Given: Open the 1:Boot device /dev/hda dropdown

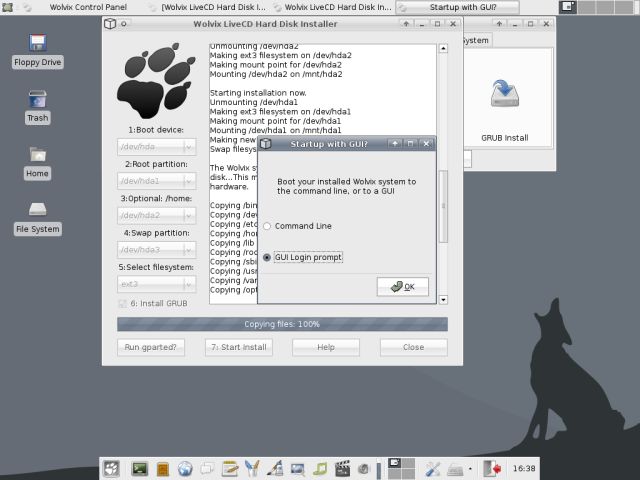Looking at the screenshot, I should pos(156,147).
